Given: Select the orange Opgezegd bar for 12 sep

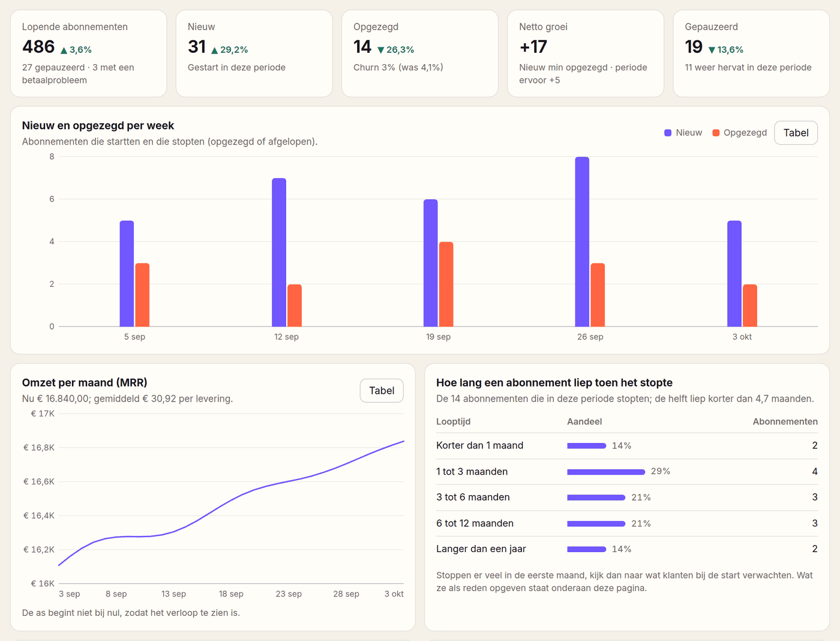Looking at the screenshot, I should [295, 305].
